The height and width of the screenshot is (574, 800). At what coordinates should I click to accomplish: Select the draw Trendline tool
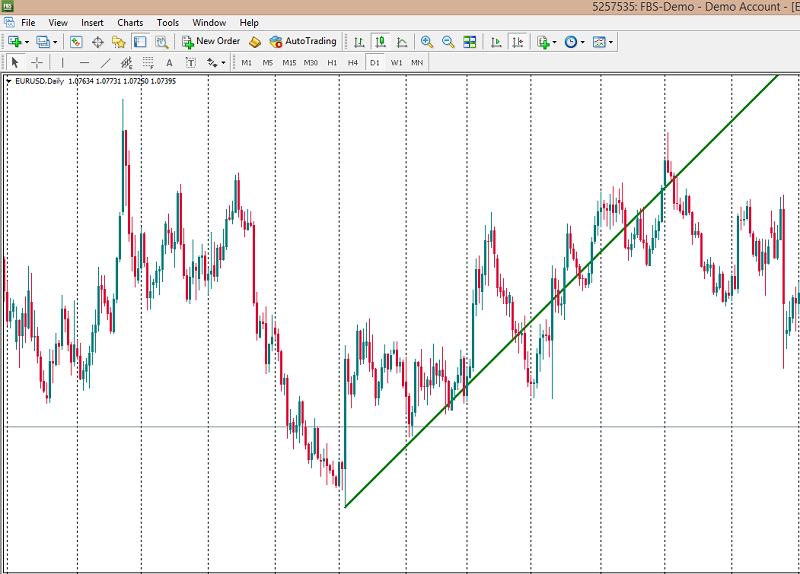pyautogui.click(x=106, y=62)
